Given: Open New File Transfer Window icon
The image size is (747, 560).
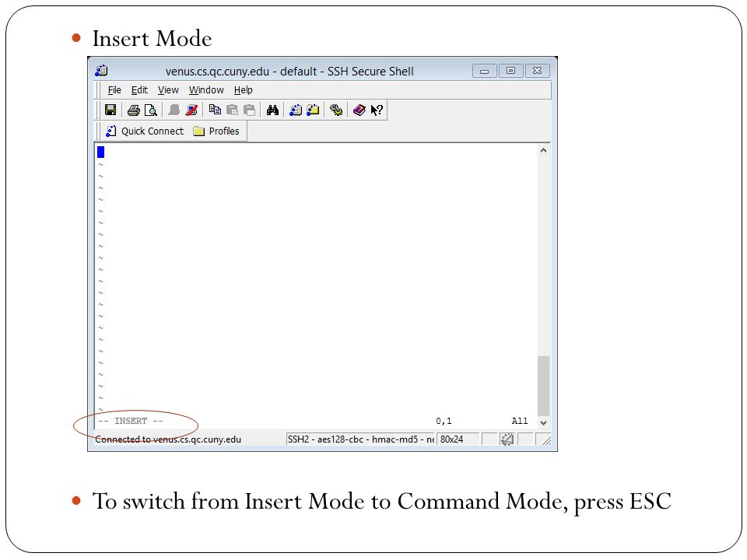Looking at the screenshot, I should [x=313, y=110].
